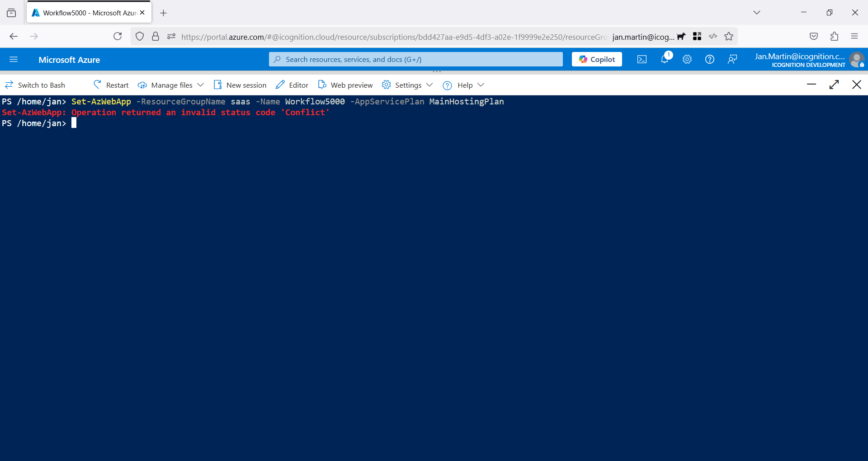
Task: Open the container dog icon in address bar
Action: click(x=681, y=37)
